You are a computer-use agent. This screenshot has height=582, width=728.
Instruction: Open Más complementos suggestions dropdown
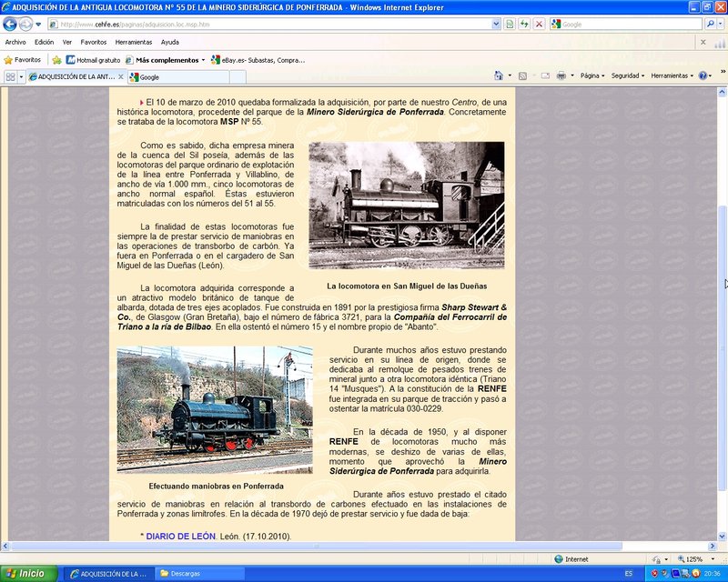click(166, 60)
